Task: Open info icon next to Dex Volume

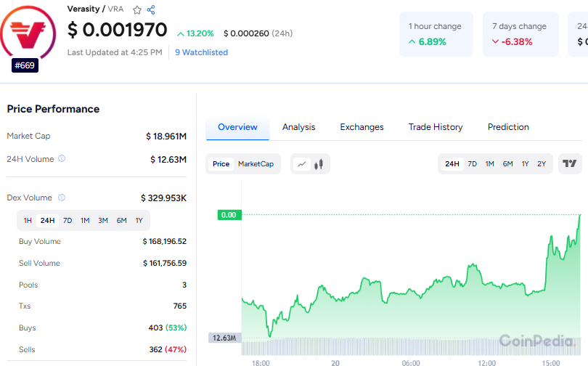Action: click(x=62, y=198)
